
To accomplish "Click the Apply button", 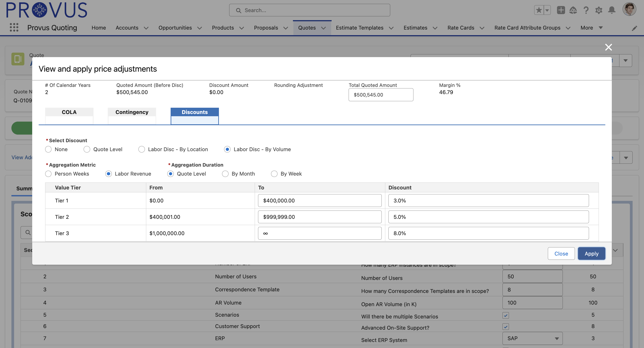I will tap(591, 253).
